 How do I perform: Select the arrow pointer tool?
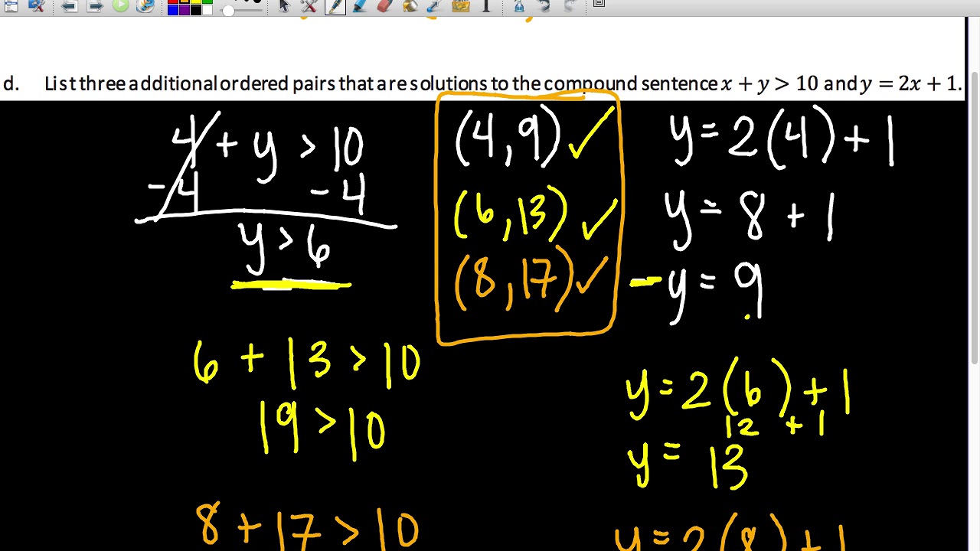(284, 6)
